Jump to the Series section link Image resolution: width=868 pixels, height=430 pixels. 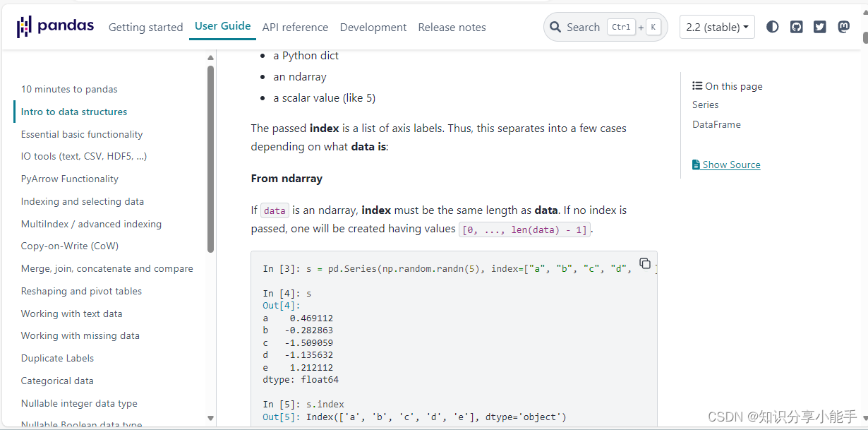(705, 104)
